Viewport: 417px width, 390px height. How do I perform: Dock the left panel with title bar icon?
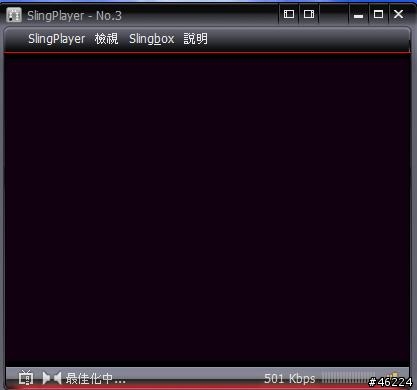coord(289,14)
